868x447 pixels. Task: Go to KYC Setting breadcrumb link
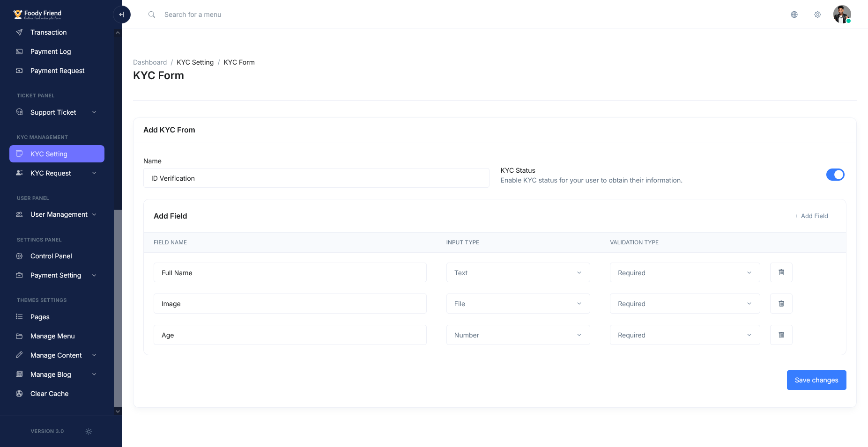click(195, 62)
